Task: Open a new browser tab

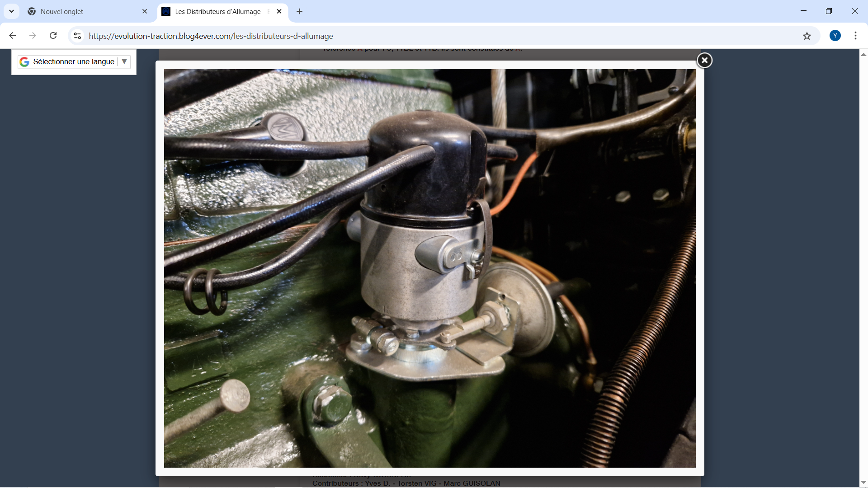Action: (x=299, y=12)
